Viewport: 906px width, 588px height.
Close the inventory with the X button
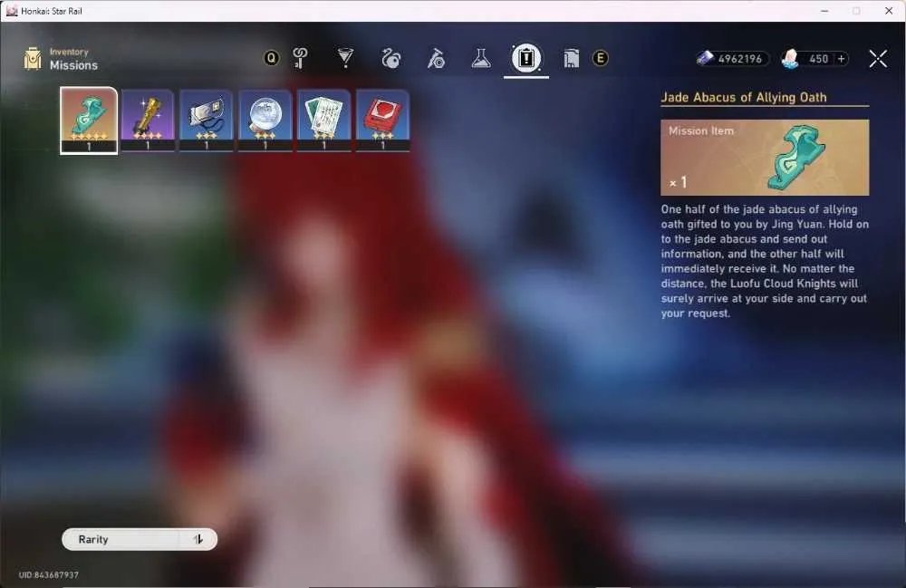pyautogui.click(x=878, y=58)
